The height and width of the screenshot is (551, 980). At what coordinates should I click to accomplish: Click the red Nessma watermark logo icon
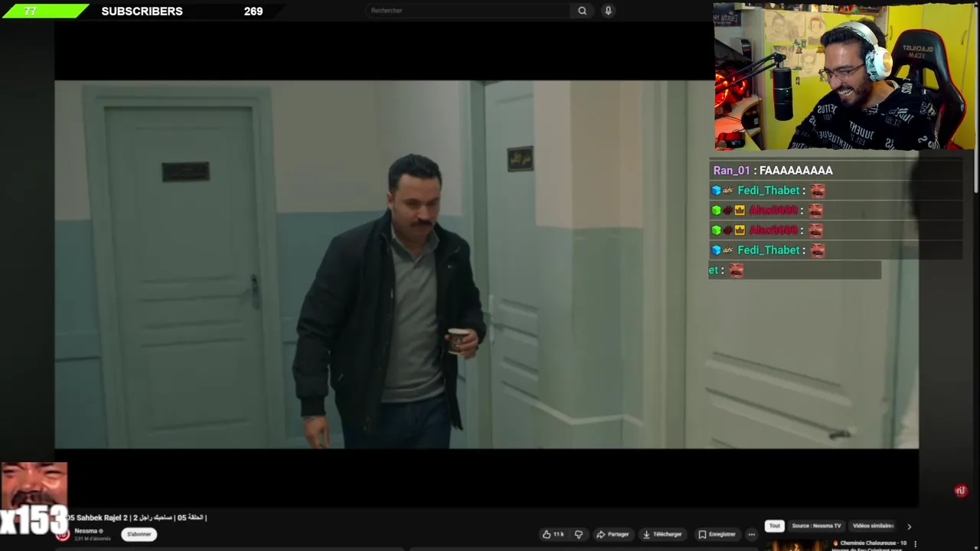click(x=961, y=491)
